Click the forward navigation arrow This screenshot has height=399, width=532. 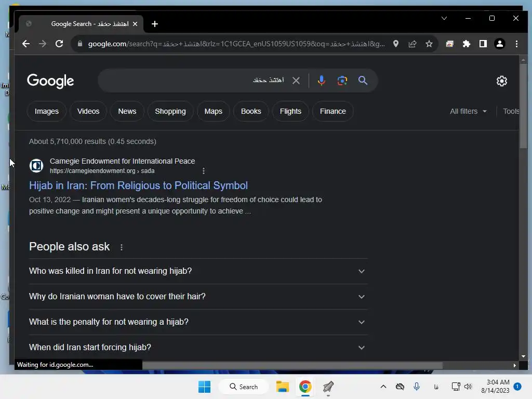click(x=43, y=44)
